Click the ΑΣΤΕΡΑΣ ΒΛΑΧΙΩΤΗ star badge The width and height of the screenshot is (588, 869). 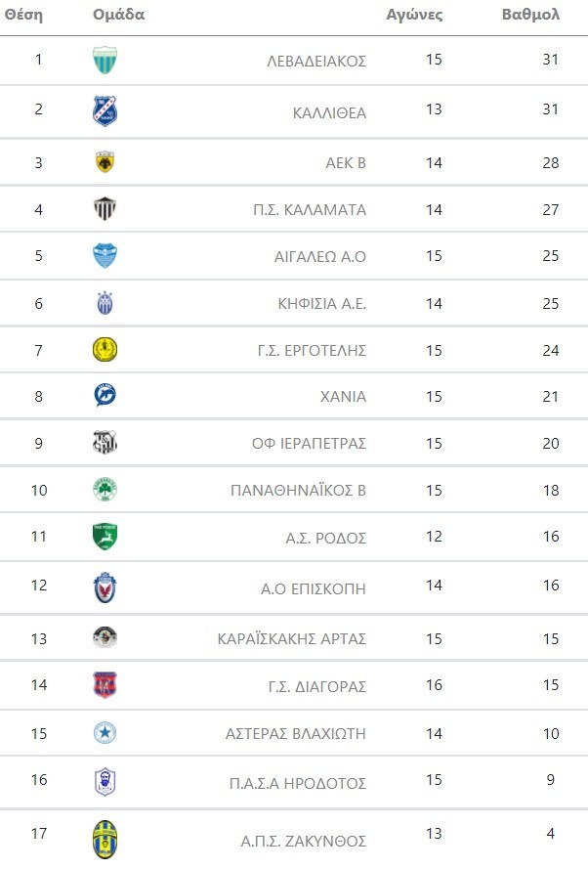[105, 732]
